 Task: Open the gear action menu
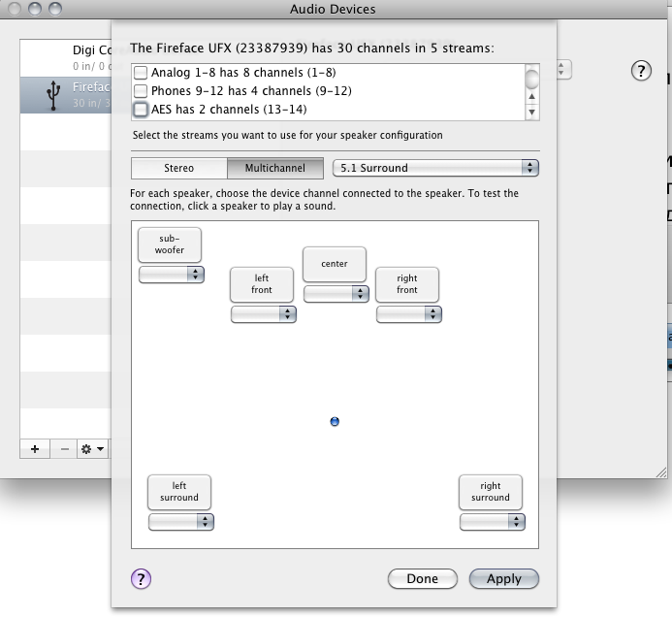pyautogui.click(x=92, y=449)
